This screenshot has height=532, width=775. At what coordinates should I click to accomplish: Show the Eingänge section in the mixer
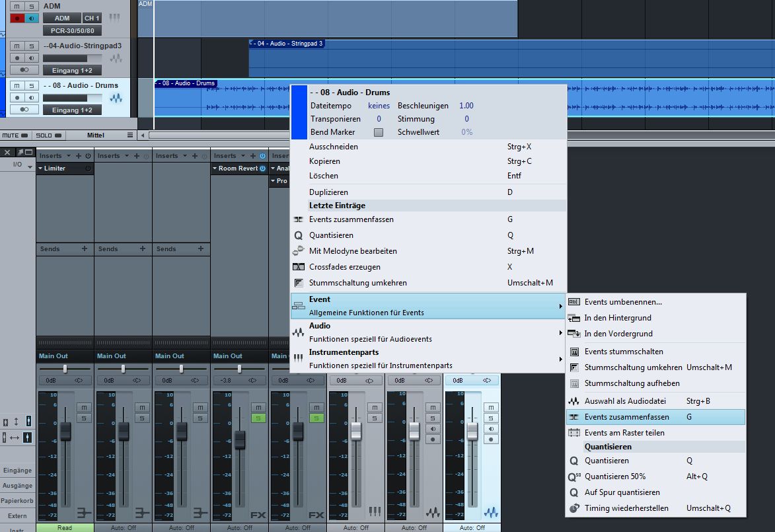click(x=17, y=470)
